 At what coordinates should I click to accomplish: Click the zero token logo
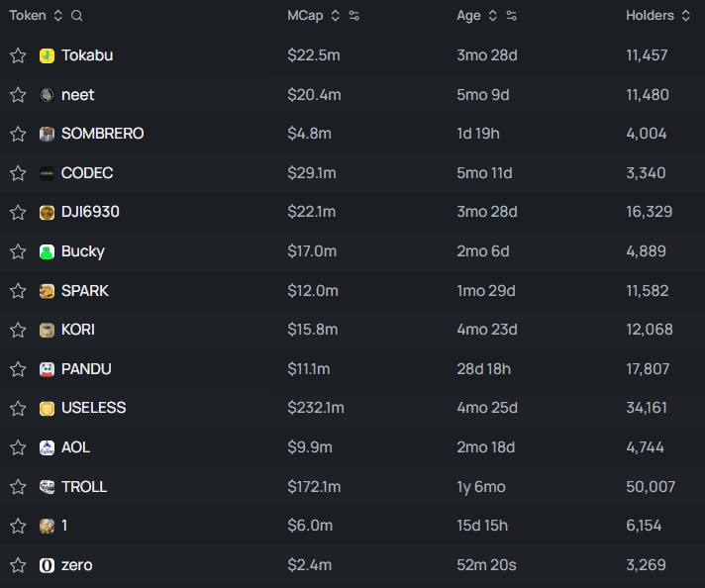[x=47, y=565]
